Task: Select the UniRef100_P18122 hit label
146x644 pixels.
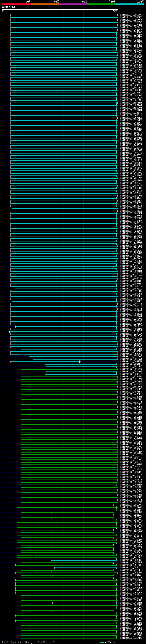Action: pyautogui.click(x=131, y=191)
